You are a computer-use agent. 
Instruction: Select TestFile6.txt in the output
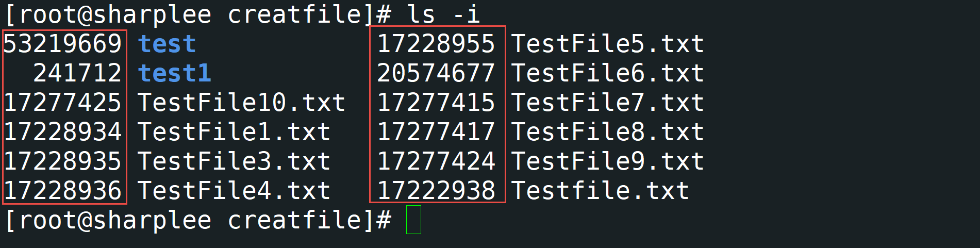coord(607,73)
